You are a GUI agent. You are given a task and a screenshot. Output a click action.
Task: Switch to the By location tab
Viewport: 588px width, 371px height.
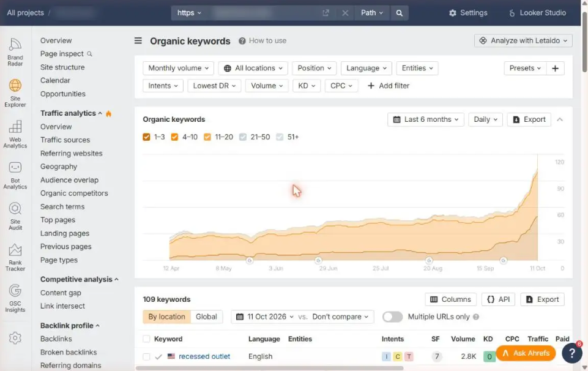[166, 317]
